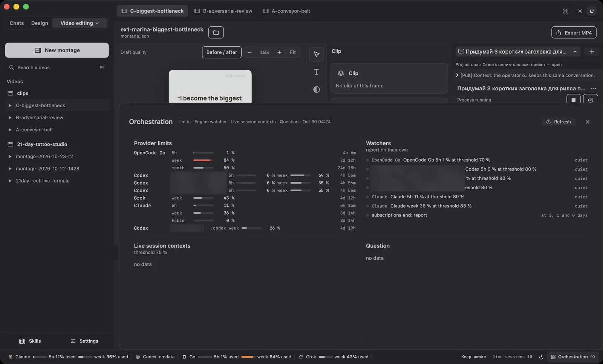Expand A-conveyor-belt in Videos tree

pos(10,129)
